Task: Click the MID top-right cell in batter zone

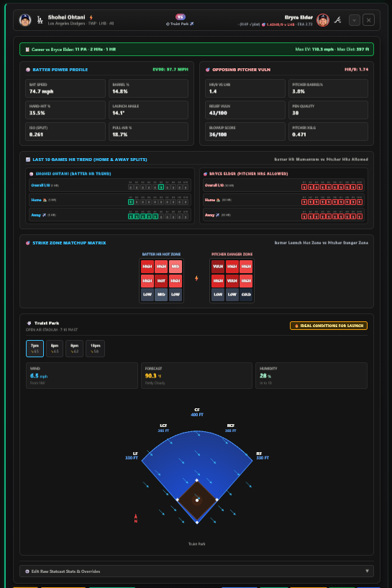Action: pyautogui.click(x=176, y=267)
